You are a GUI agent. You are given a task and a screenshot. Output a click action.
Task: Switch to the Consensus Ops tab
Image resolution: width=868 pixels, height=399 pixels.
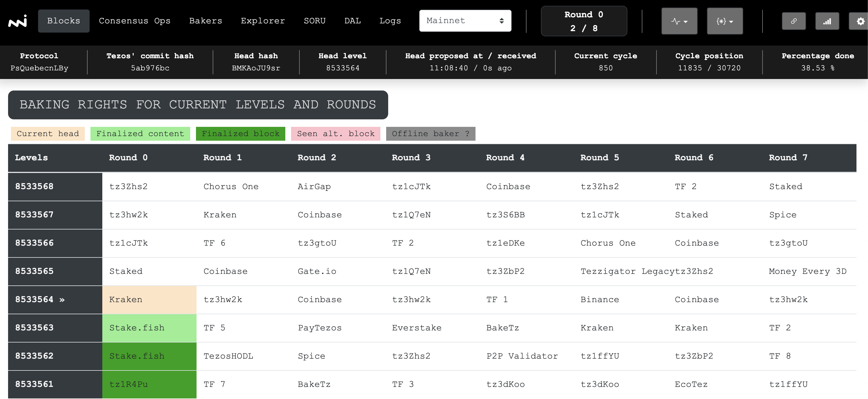(135, 21)
